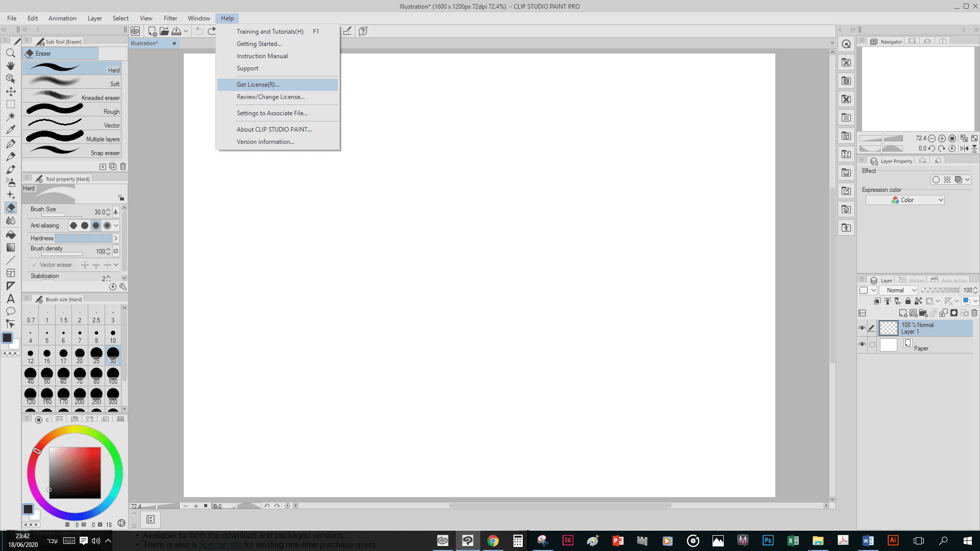This screenshot has width=980, height=551.
Task: Pick brush size 100 preset
Action: click(x=113, y=375)
